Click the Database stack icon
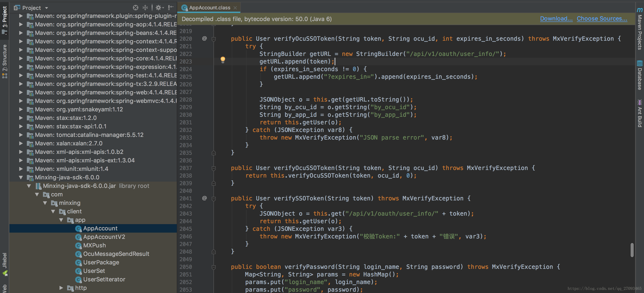This screenshot has width=644, height=293. pyautogui.click(x=640, y=64)
